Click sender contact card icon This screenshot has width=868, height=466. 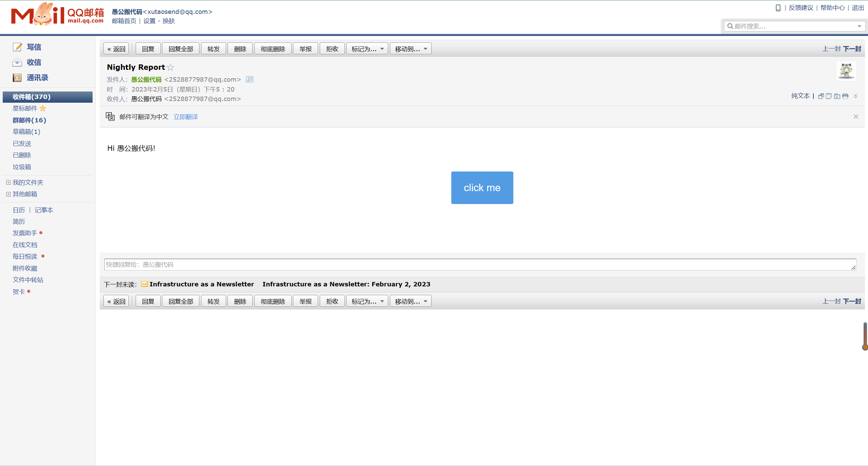pos(250,79)
